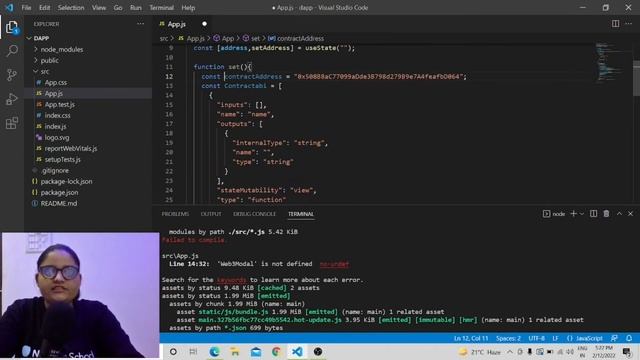Add a new terminal with plus icon
Screen dimensions: 640x360
click(573, 213)
